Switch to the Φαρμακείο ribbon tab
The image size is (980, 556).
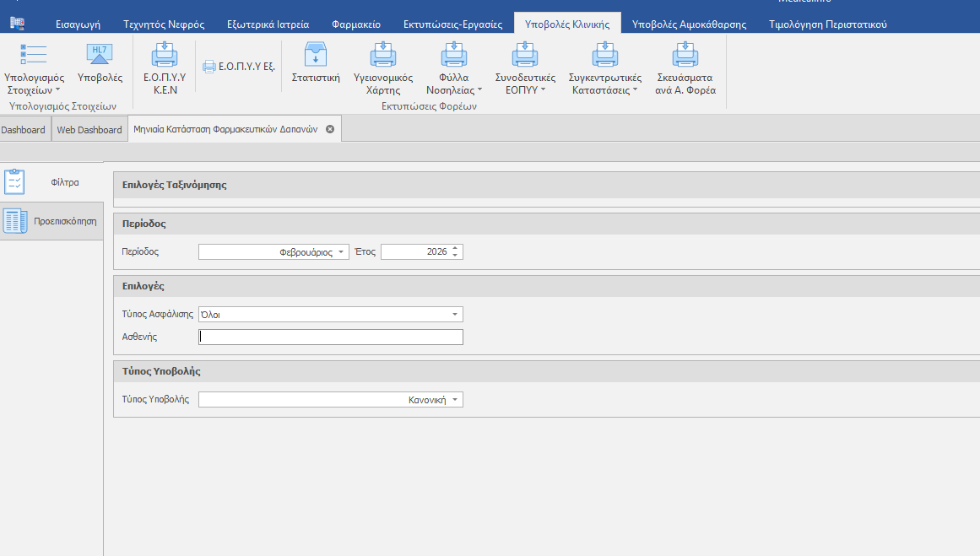[x=355, y=24]
